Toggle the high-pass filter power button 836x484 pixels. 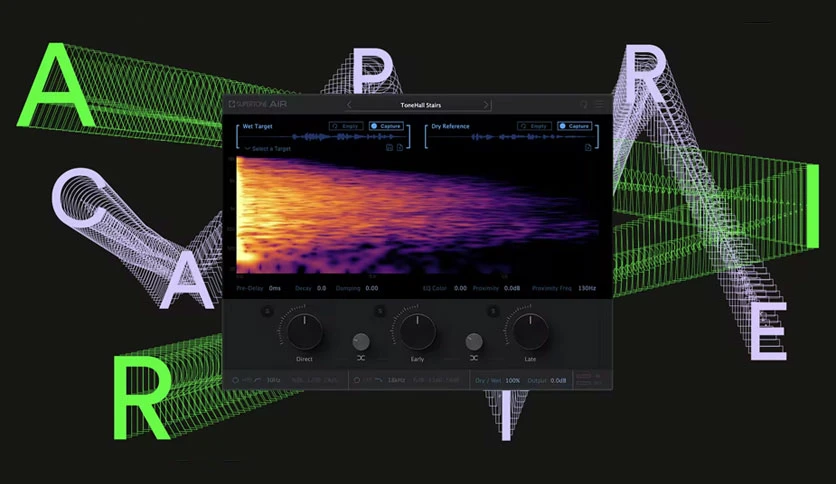235,381
